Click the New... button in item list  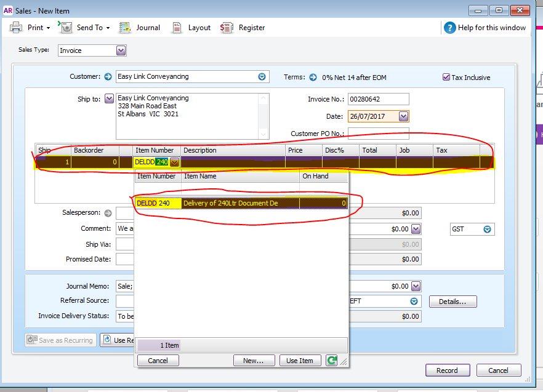pos(254,361)
